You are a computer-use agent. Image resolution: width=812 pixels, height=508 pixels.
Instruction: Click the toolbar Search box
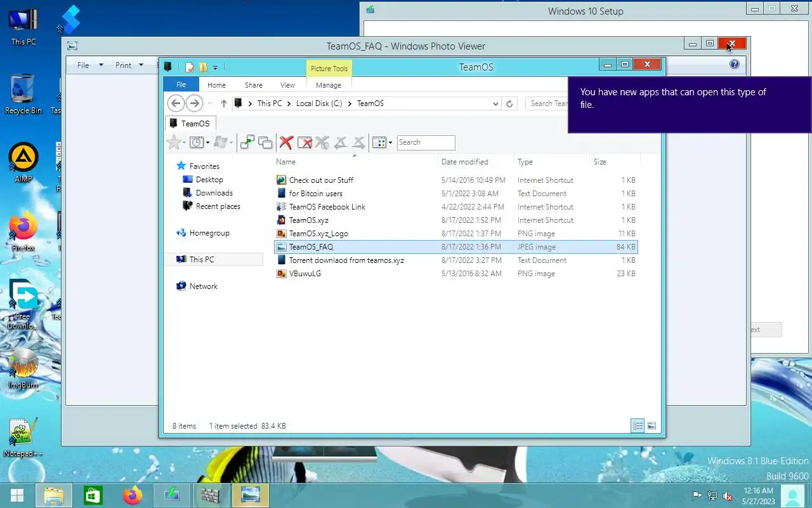426,142
